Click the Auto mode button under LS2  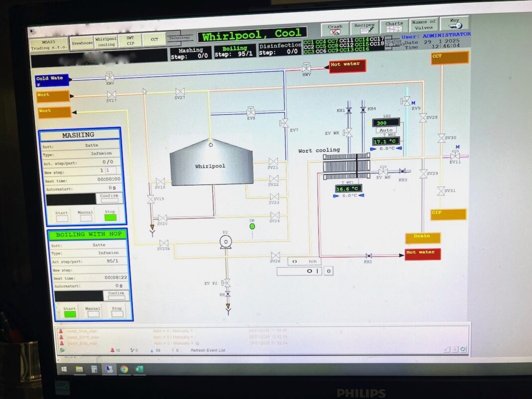click(x=386, y=130)
